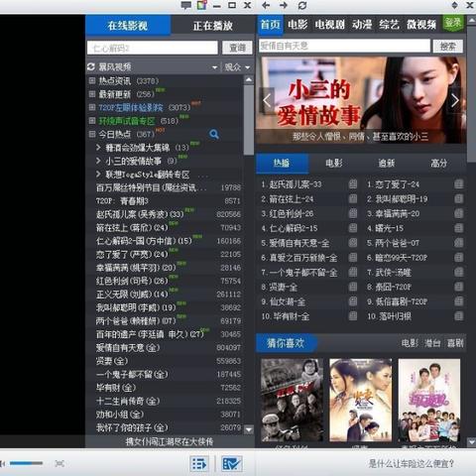Switch to 在线影视 tab

point(128,26)
